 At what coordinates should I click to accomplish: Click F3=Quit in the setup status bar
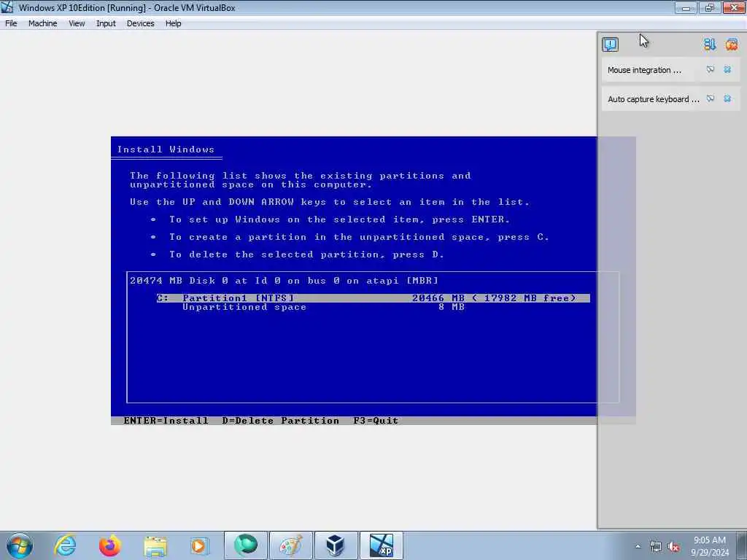coord(376,421)
